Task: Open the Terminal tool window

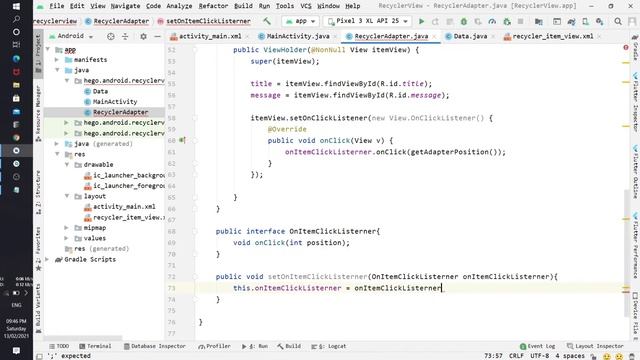Action: pyautogui.click(x=95, y=346)
